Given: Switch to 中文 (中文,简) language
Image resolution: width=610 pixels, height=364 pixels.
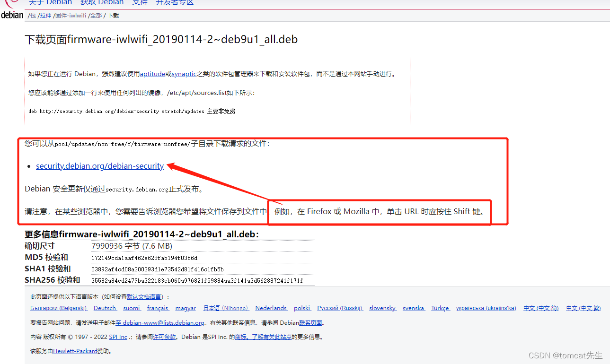Looking at the screenshot, I should tap(541, 308).
